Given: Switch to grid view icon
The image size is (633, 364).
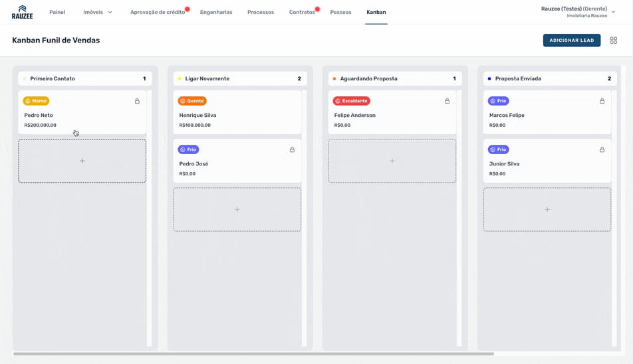Looking at the screenshot, I should click(614, 41).
